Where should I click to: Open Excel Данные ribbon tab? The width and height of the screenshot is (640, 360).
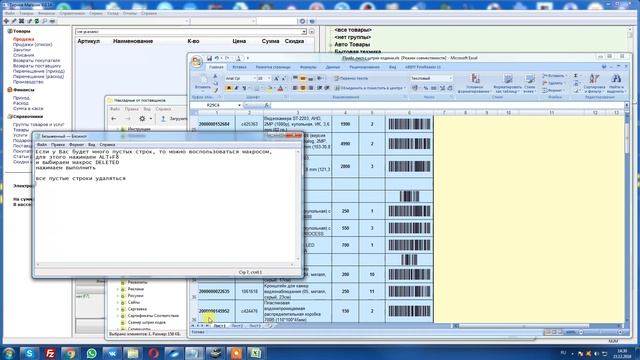333,67
